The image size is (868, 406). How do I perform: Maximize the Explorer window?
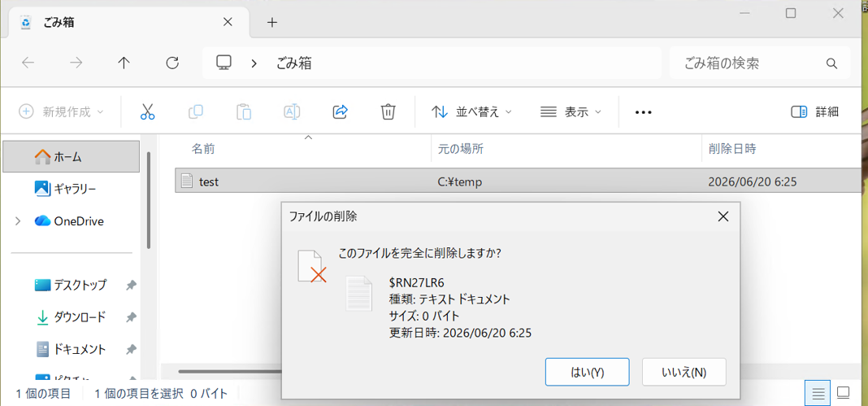pyautogui.click(x=791, y=14)
